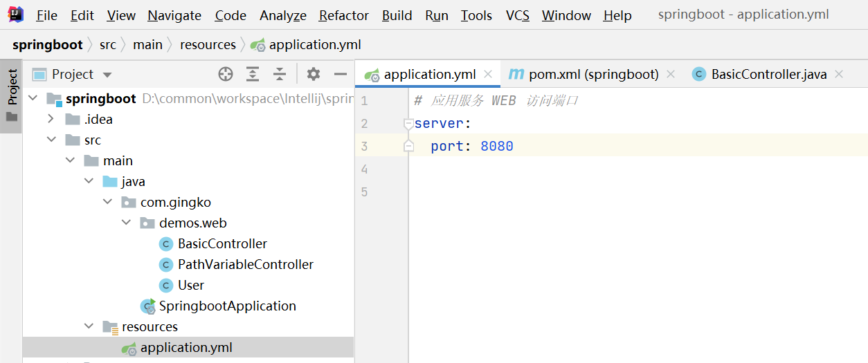The width and height of the screenshot is (868, 363).
Task: Click src in the breadcrumb bar
Action: 108,45
